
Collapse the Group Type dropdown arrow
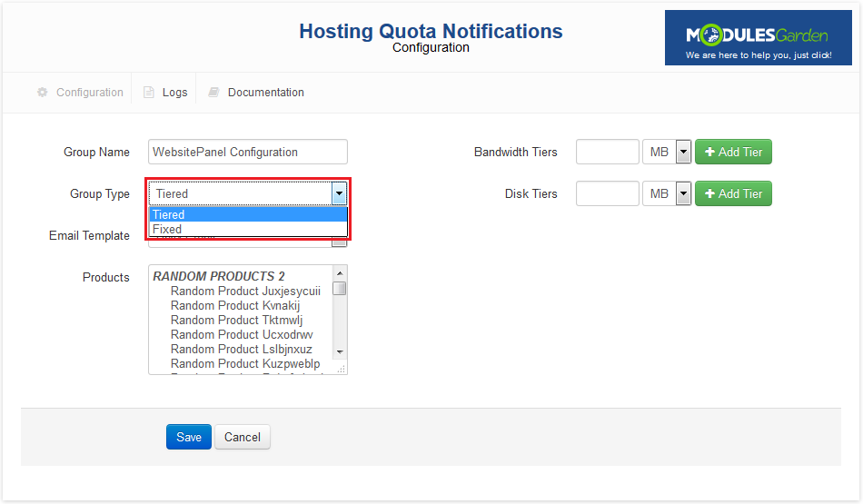tap(339, 193)
